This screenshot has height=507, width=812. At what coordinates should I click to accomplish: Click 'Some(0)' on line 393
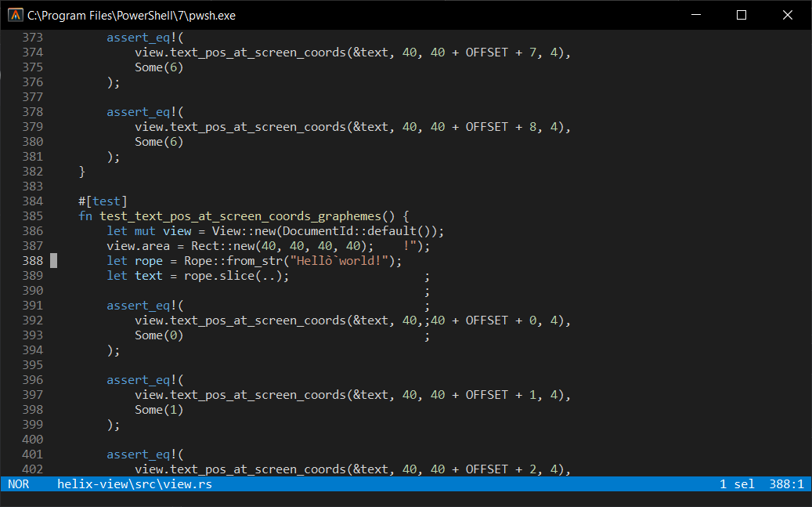point(159,335)
